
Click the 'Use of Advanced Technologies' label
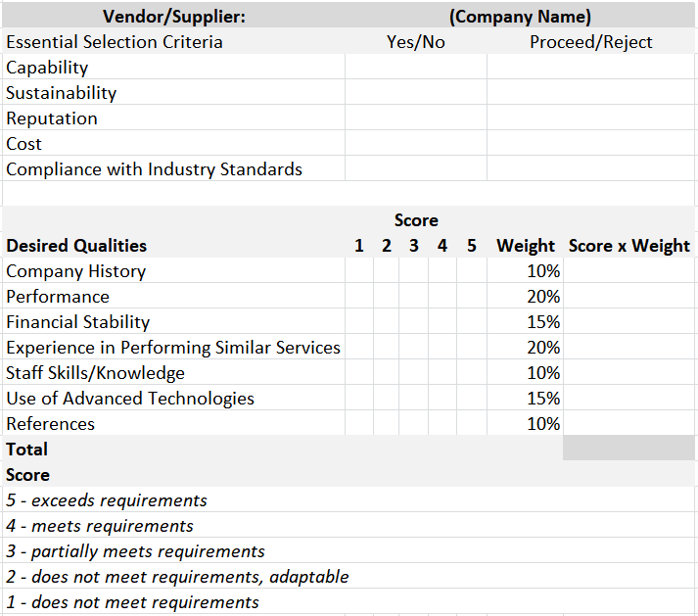click(130, 399)
